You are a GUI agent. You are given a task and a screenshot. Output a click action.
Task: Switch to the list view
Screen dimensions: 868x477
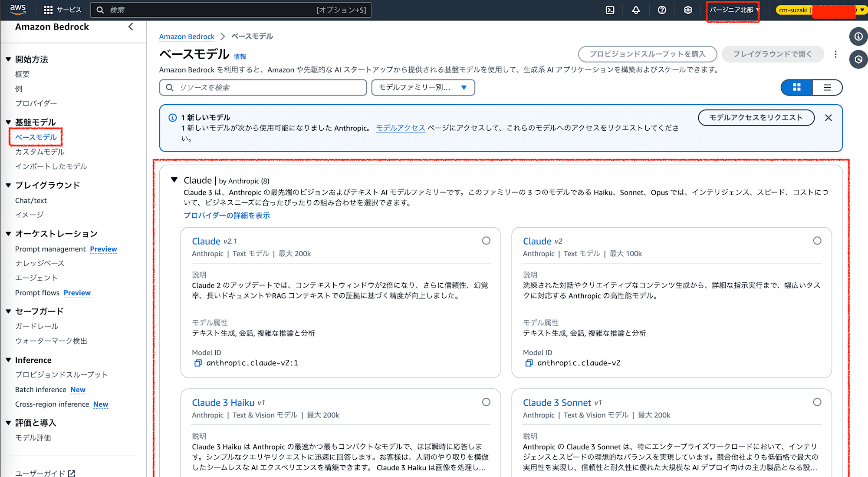click(827, 87)
